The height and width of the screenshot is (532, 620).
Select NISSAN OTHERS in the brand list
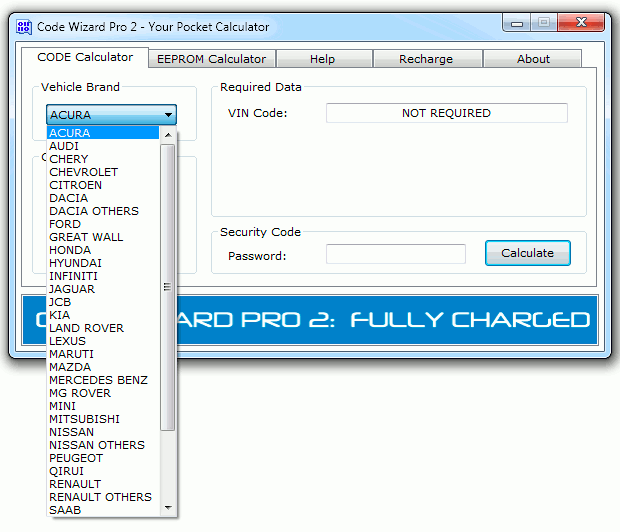(103, 445)
